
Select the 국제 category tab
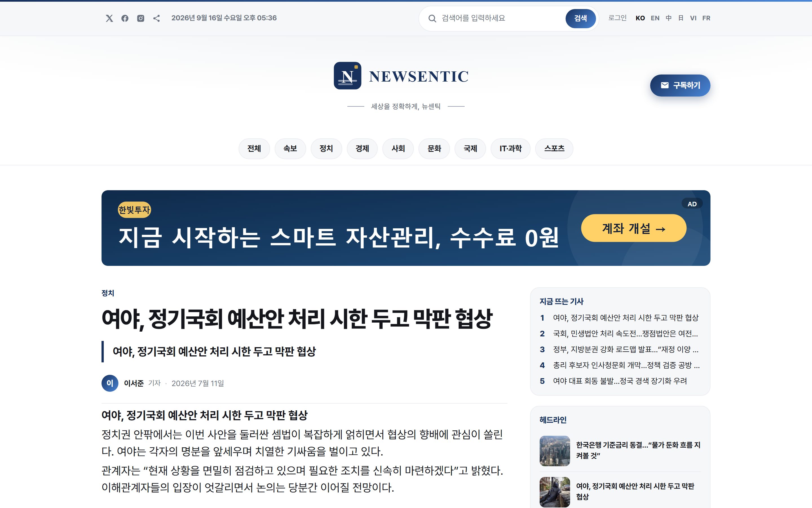(470, 148)
